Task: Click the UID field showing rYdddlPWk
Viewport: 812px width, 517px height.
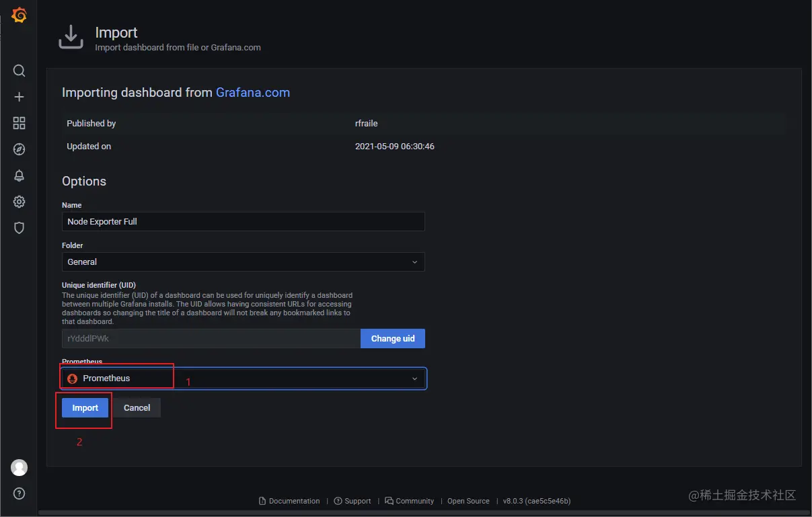Action: click(211, 338)
